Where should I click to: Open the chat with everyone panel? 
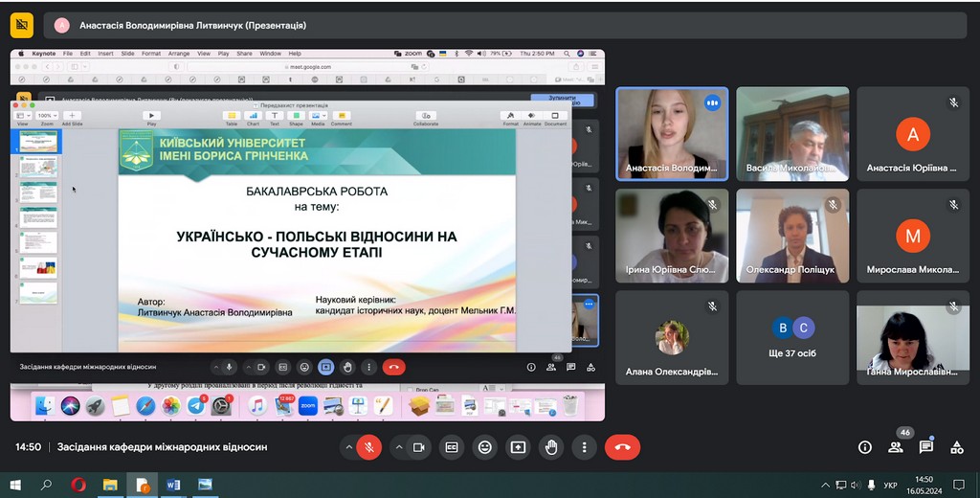point(926,447)
